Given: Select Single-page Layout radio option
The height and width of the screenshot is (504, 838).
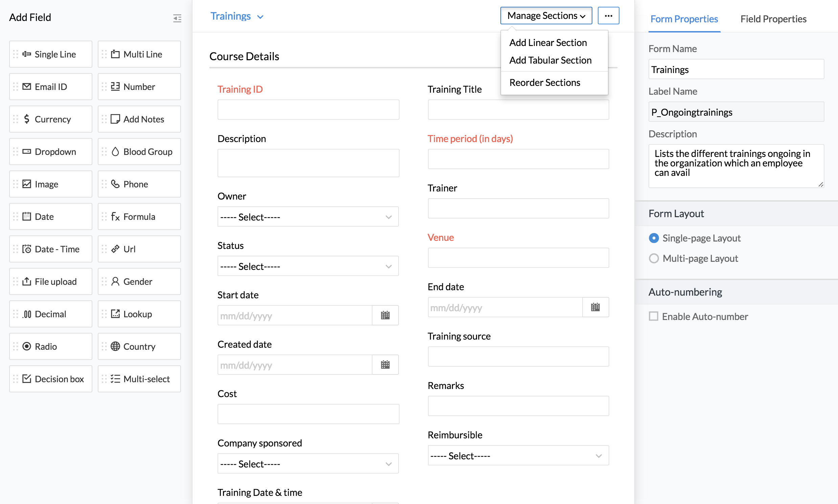Looking at the screenshot, I should [654, 238].
